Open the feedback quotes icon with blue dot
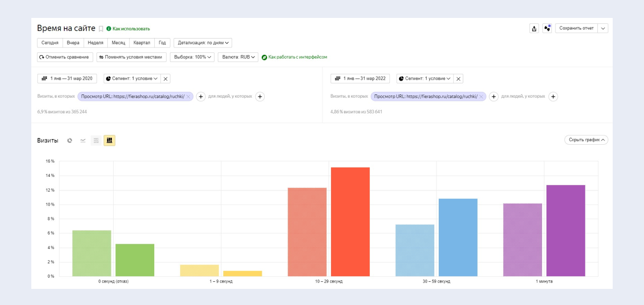 (547, 29)
